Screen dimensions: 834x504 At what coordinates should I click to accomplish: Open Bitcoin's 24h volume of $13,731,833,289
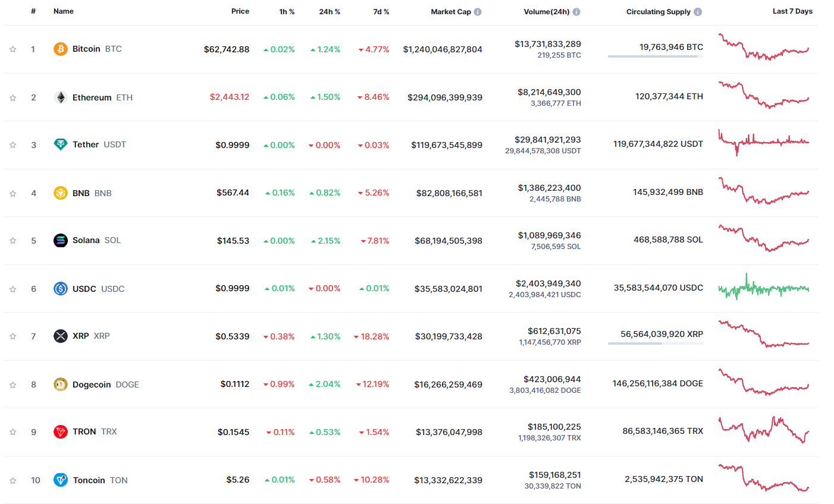(548, 44)
